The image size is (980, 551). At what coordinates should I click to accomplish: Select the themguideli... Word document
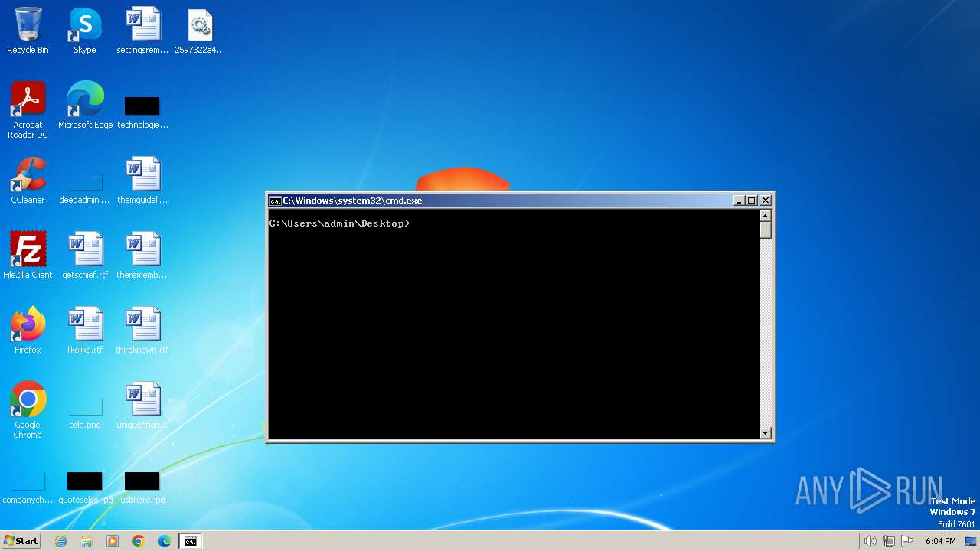[x=142, y=181]
